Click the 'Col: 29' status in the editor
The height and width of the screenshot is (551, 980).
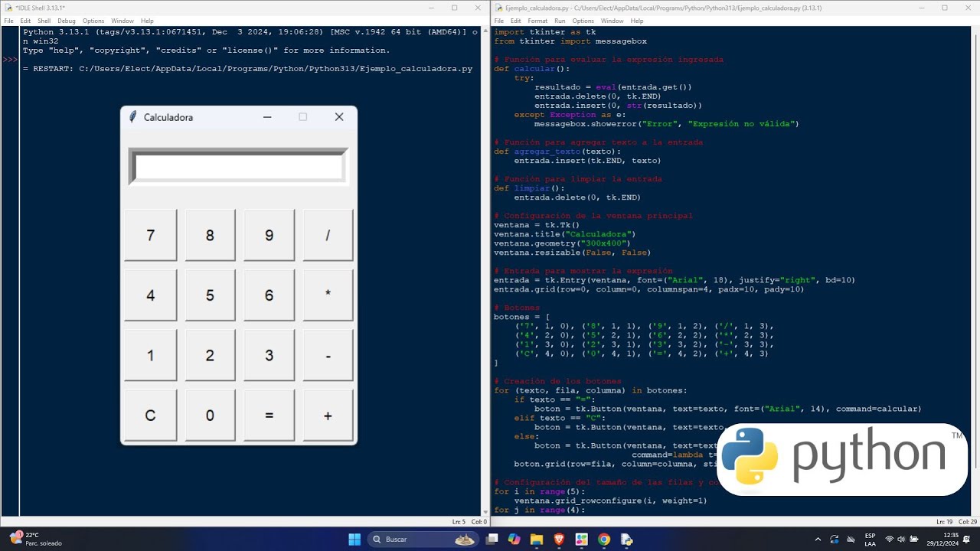pos(969,522)
